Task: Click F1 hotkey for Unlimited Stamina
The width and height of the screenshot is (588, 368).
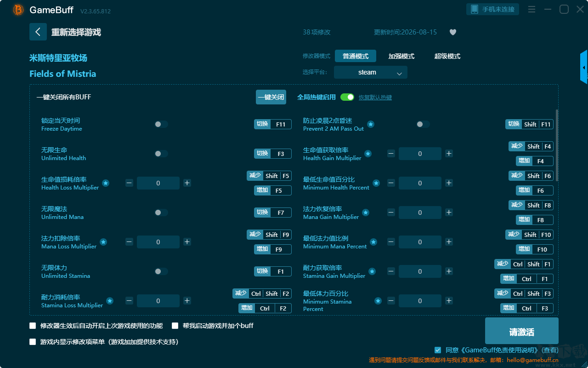Action: pyautogui.click(x=273, y=271)
